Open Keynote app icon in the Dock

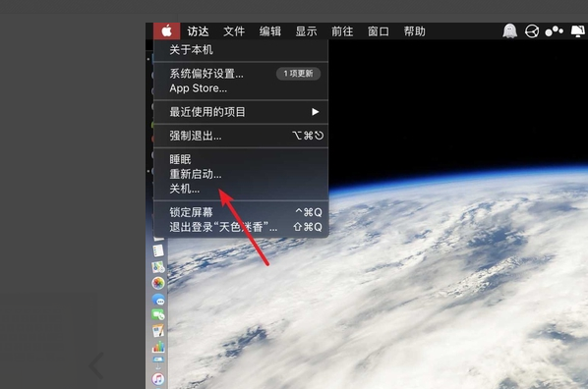(158, 362)
